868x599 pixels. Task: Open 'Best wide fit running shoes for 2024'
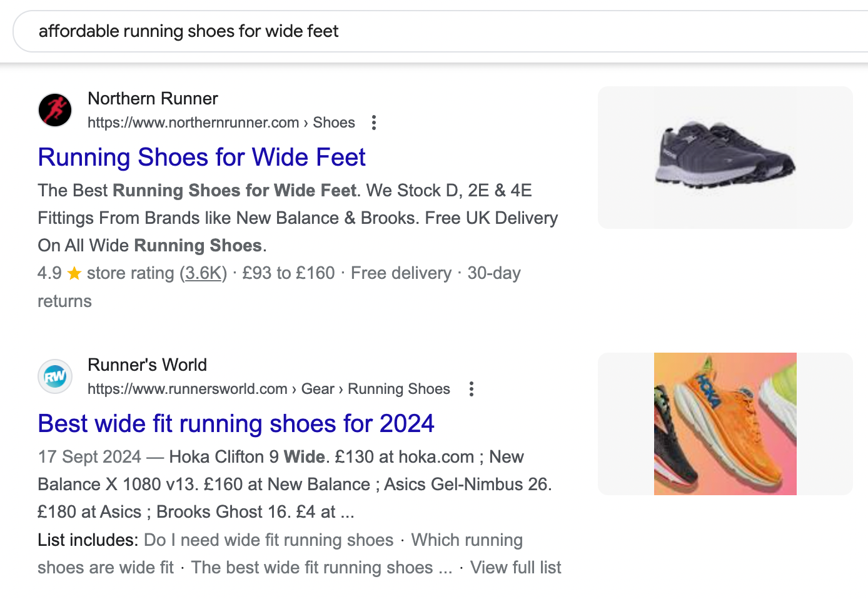click(236, 423)
